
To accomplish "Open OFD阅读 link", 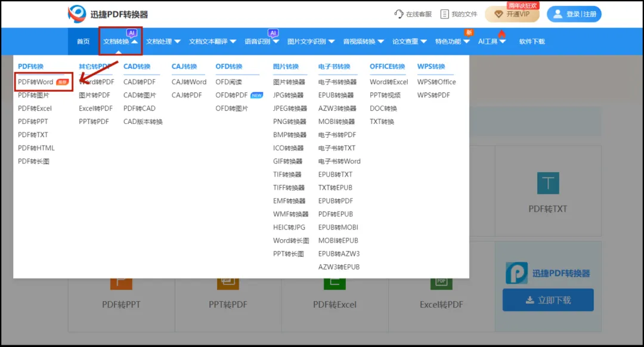I will (229, 82).
